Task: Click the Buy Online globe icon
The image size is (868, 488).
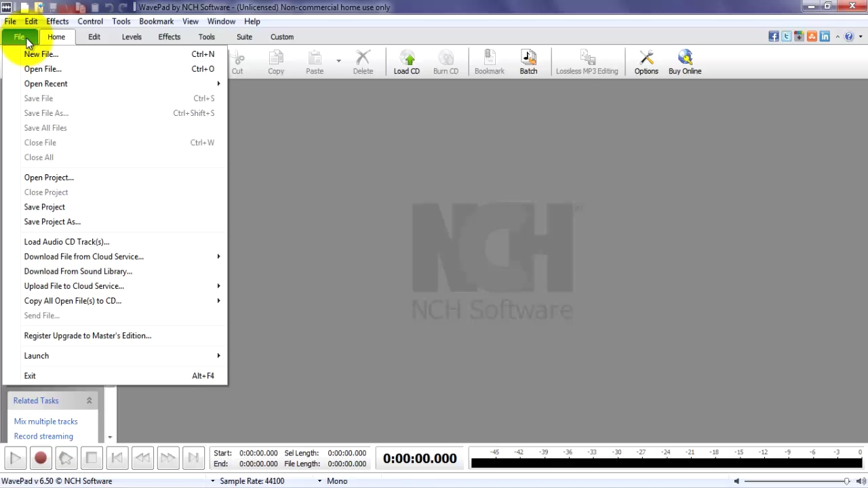Action: [x=685, y=62]
